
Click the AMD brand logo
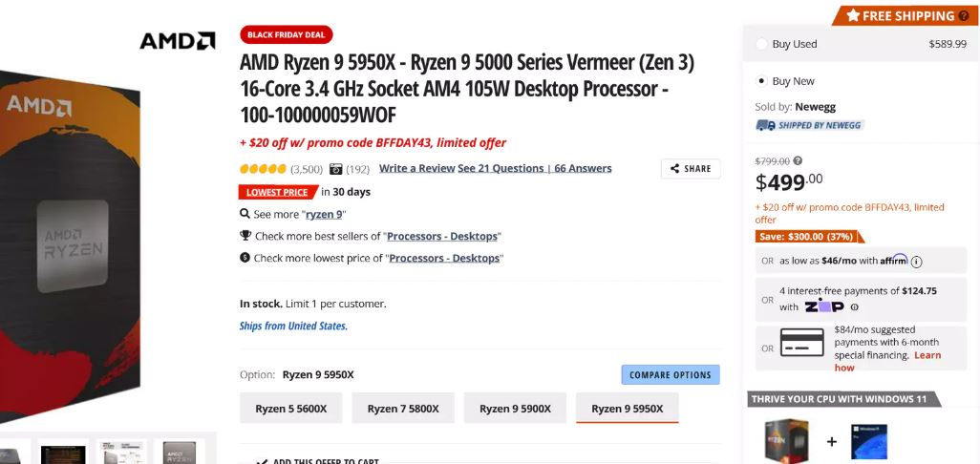[177, 40]
